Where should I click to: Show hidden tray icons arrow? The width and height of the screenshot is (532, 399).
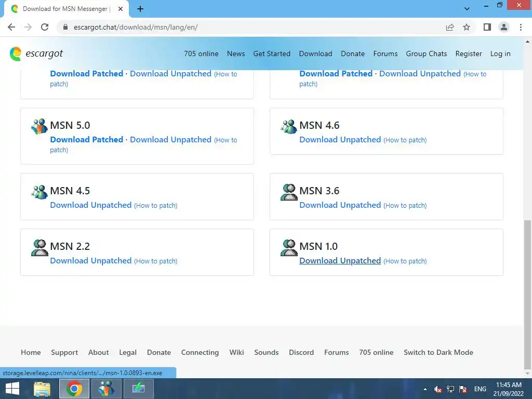(425, 389)
